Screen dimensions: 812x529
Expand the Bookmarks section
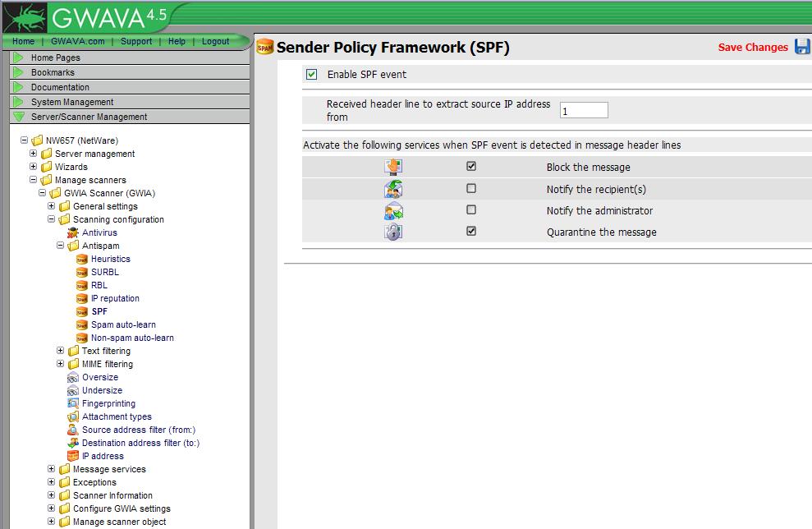(130, 72)
